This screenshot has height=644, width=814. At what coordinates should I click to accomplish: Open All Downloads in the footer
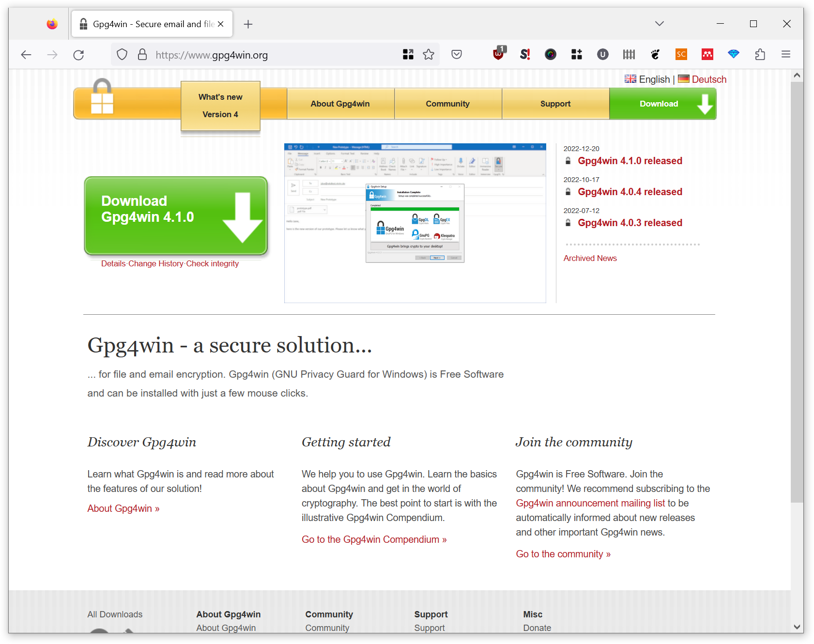[115, 614]
